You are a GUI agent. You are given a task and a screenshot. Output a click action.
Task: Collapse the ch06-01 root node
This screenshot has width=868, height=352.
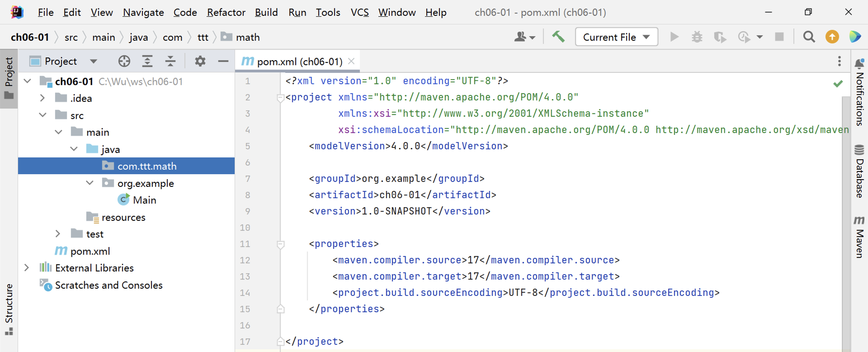(x=28, y=81)
